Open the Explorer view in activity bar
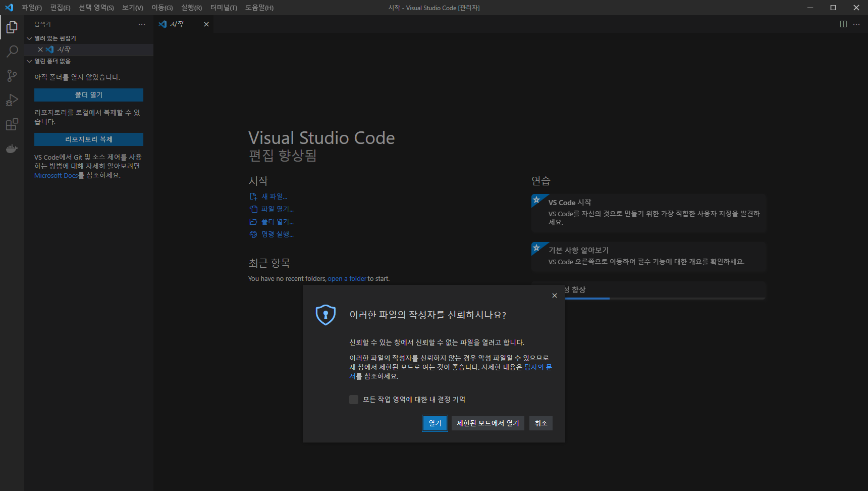 coord(12,27)
